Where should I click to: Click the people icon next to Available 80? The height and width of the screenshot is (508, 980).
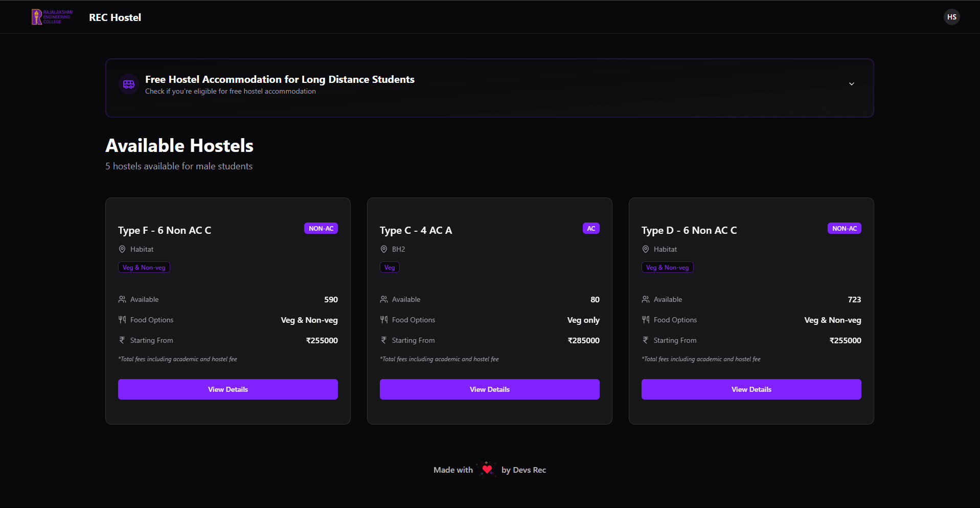[384, 299]
